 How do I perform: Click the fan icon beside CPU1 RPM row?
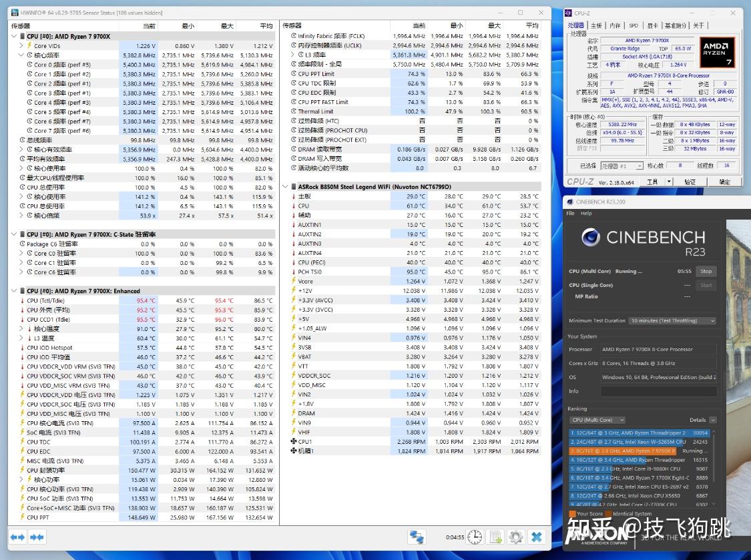tap(294, 442)
